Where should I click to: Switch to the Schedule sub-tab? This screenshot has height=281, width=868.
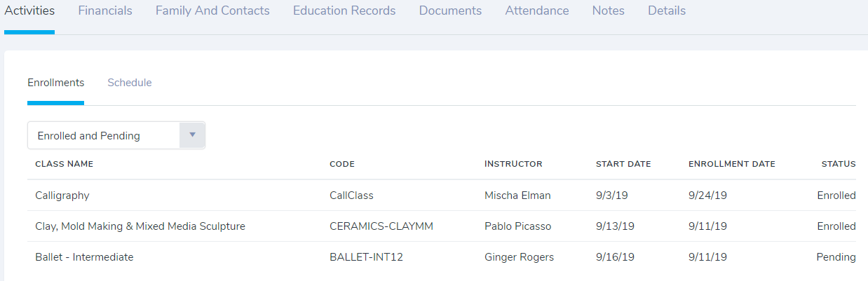[130, 83]
